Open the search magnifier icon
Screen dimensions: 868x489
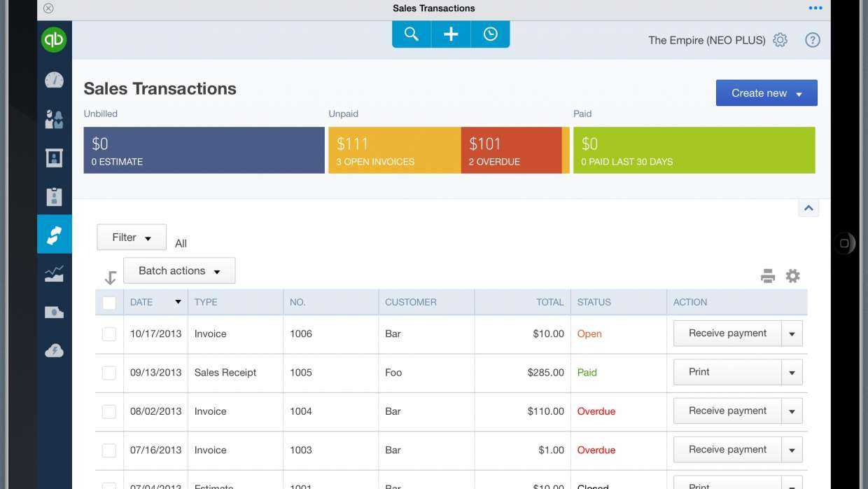411,33
